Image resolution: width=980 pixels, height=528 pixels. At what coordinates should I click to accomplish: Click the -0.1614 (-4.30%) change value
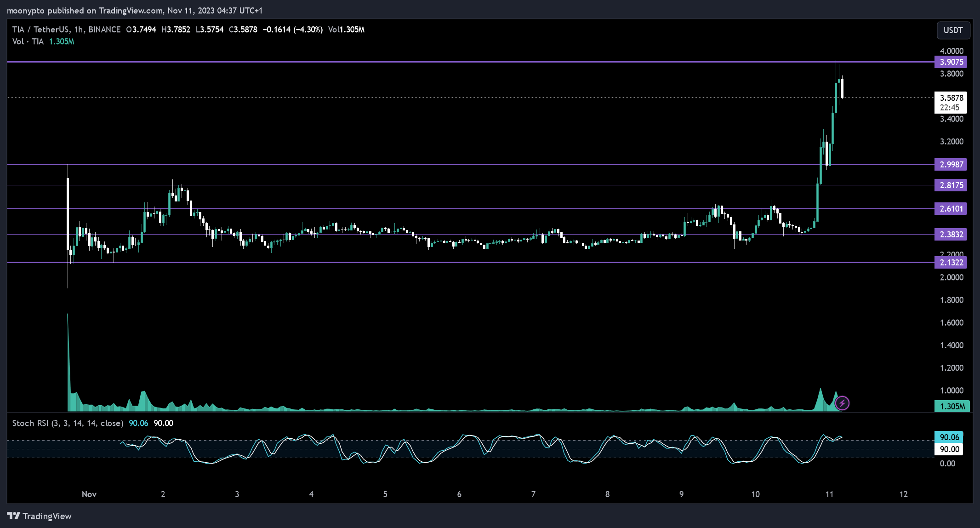[292, 29]
